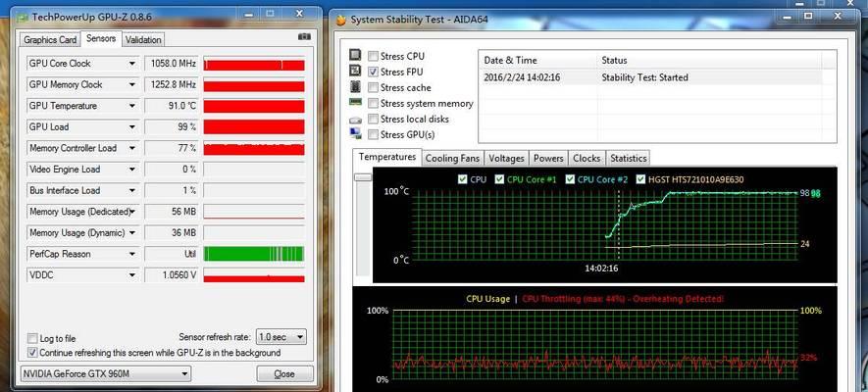Open the GPU Load sensor dropdown
The image size is (868, 392).
point(131,127)
